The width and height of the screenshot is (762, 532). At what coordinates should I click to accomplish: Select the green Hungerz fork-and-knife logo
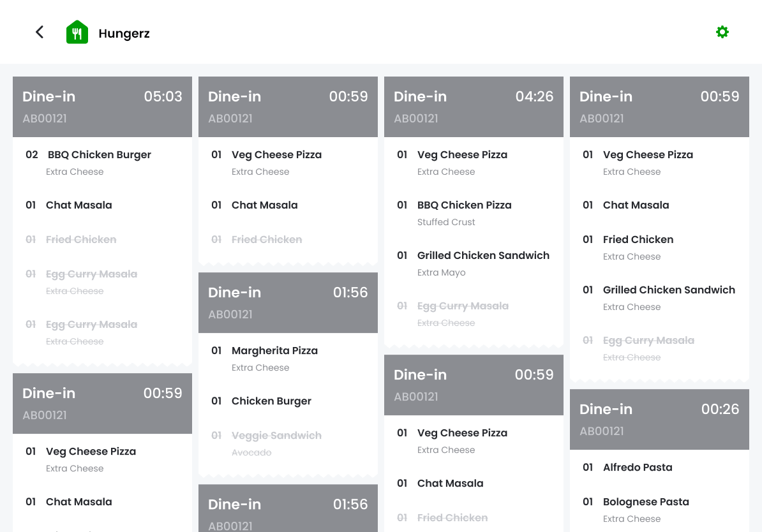click(77, 31)
